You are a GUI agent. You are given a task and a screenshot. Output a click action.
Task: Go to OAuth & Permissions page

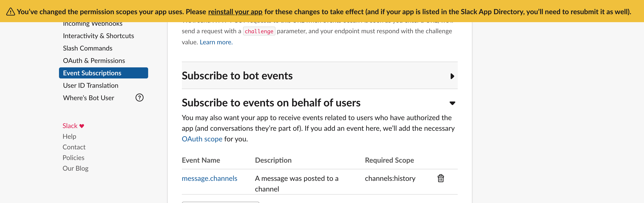point(94,61)
